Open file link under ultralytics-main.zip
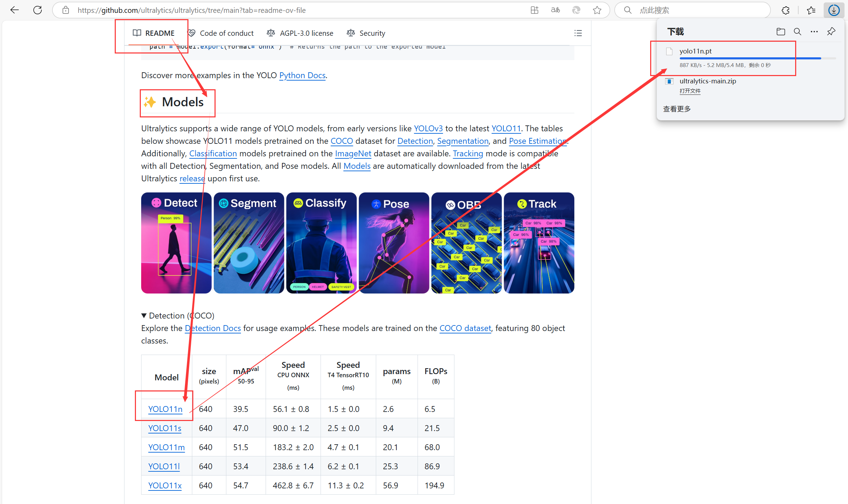 tap(690, 91)
